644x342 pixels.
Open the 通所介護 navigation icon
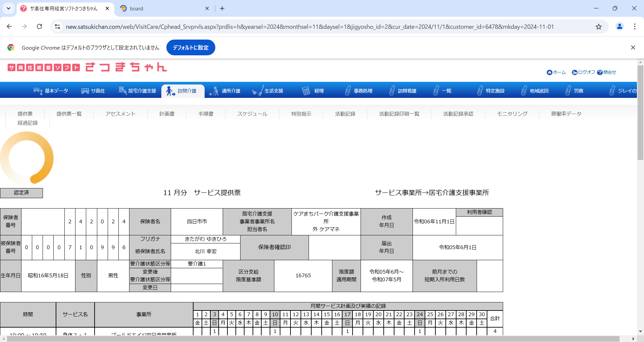[x=214, y=91]
